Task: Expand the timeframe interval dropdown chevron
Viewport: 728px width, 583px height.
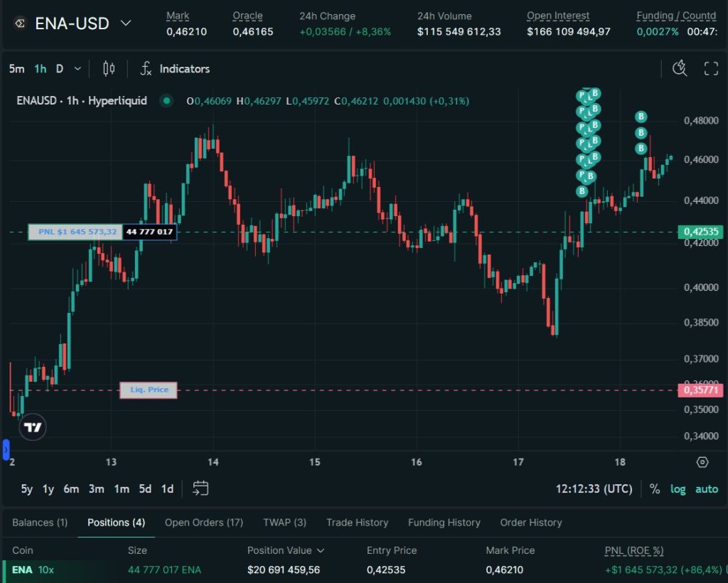Action: (x=77, y=69)
